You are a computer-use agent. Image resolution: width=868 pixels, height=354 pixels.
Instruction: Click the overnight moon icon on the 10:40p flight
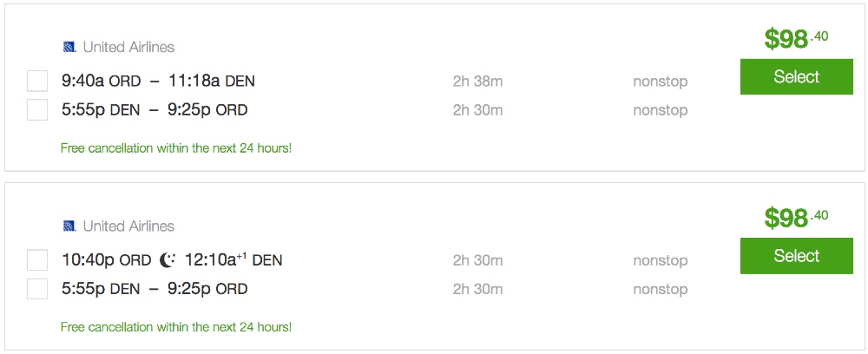pos(168,260)
